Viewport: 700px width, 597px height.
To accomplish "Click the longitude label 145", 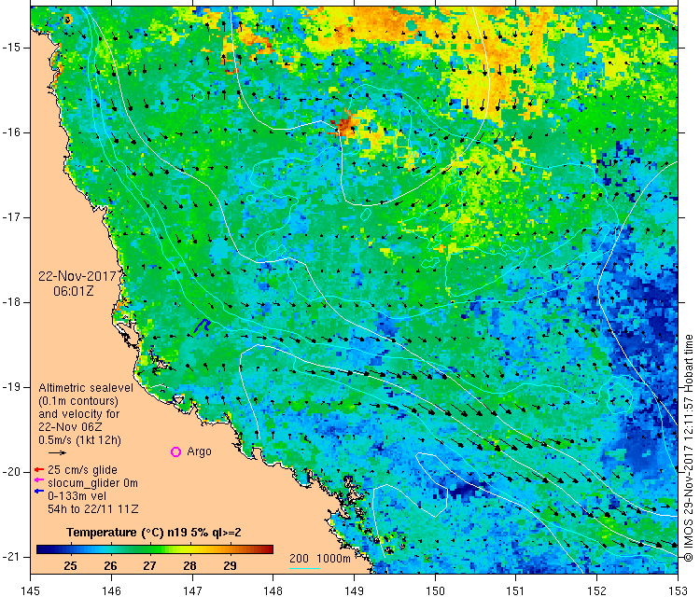I will point(31,590).
